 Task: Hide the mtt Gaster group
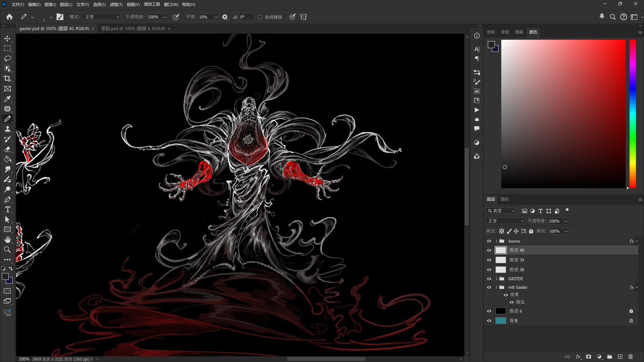(489, 287)
